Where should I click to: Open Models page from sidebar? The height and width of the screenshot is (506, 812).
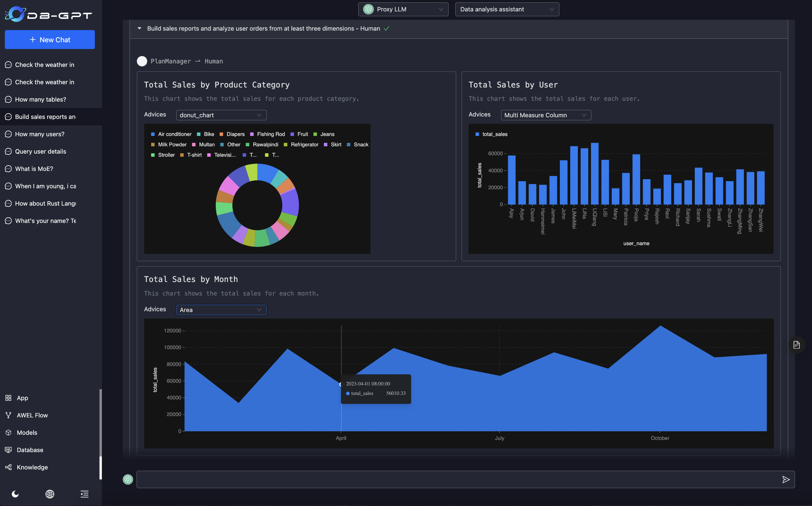[27, 432]
